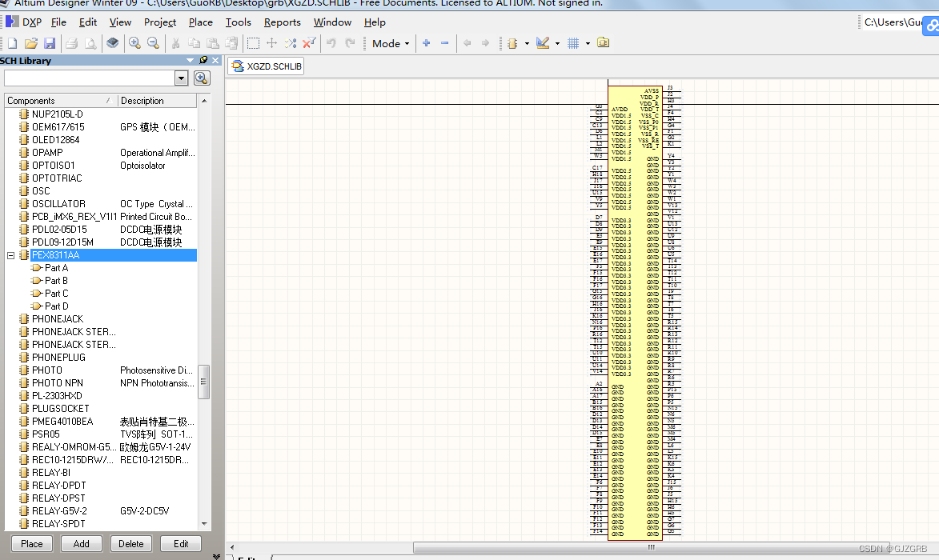Viewport: 939px width, 560px height.
Task: Click the Place button below components list
Action: pyautogui.click(x=31, y=543)
